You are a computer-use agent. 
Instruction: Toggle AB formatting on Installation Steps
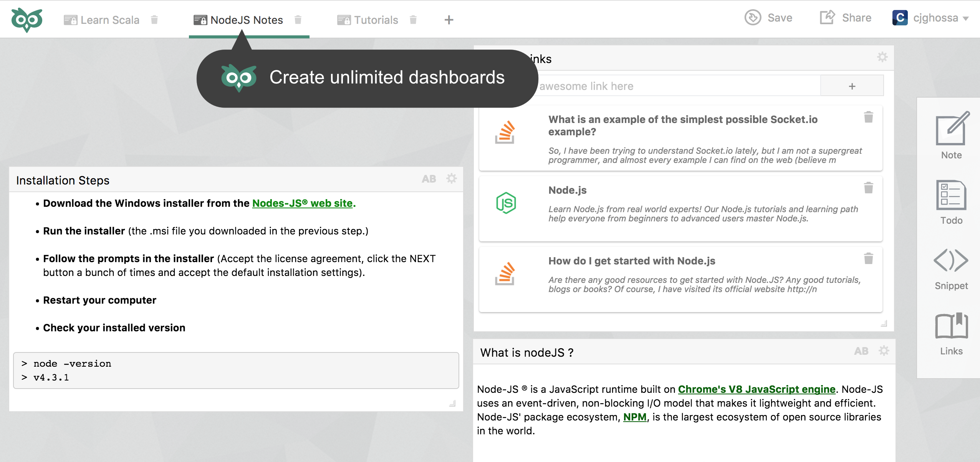[x=429, y=179]
